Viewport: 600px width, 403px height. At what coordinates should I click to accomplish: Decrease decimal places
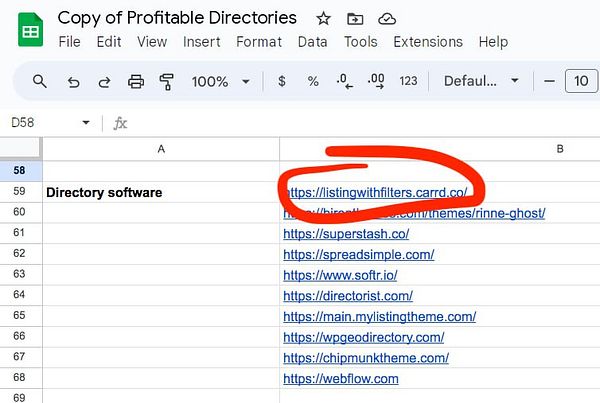pyautogui.click(x=344, y=81)
